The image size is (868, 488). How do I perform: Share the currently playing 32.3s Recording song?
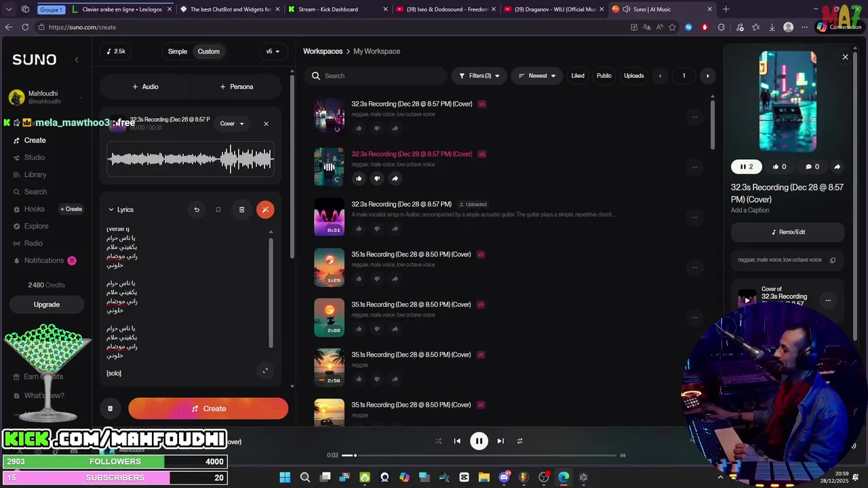coord(395,178)
